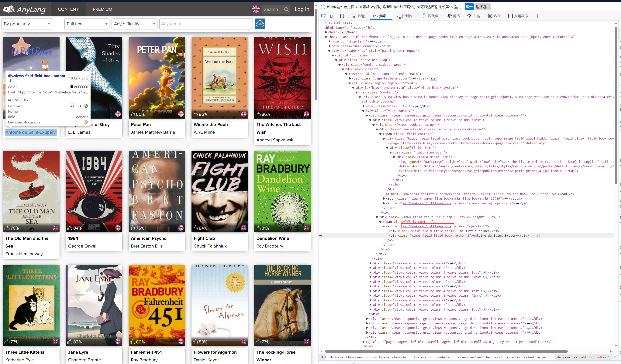The width and height of the screenshot is (621, 364).
Task: Click the UK flag language selector in header
Action: click(x=256, y=9)
